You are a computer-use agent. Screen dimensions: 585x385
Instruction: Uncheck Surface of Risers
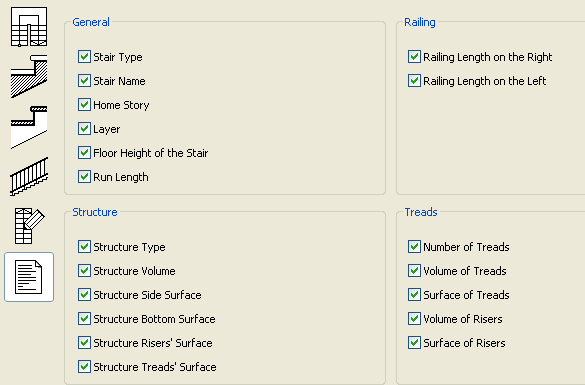[x=414, y=342]
